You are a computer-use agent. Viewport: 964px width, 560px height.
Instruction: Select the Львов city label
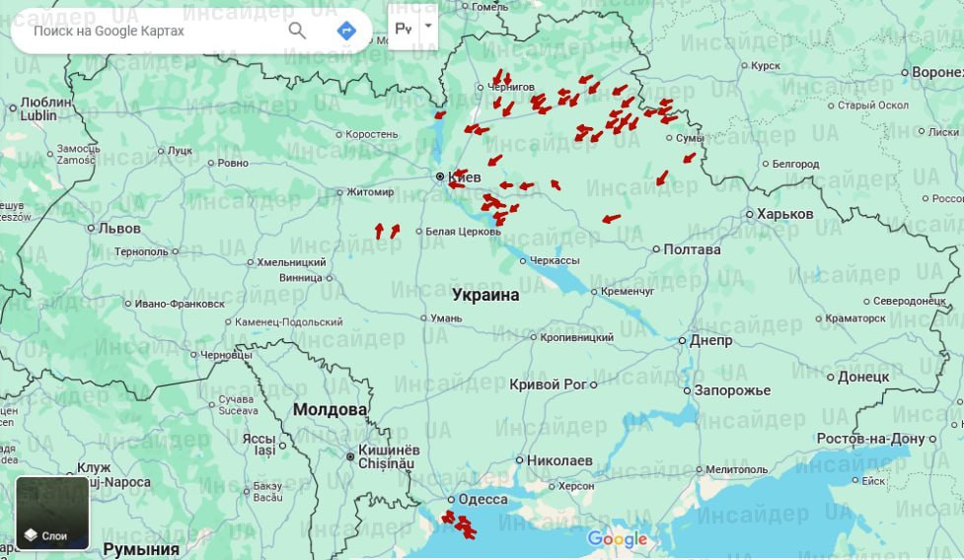pos(118,228)
